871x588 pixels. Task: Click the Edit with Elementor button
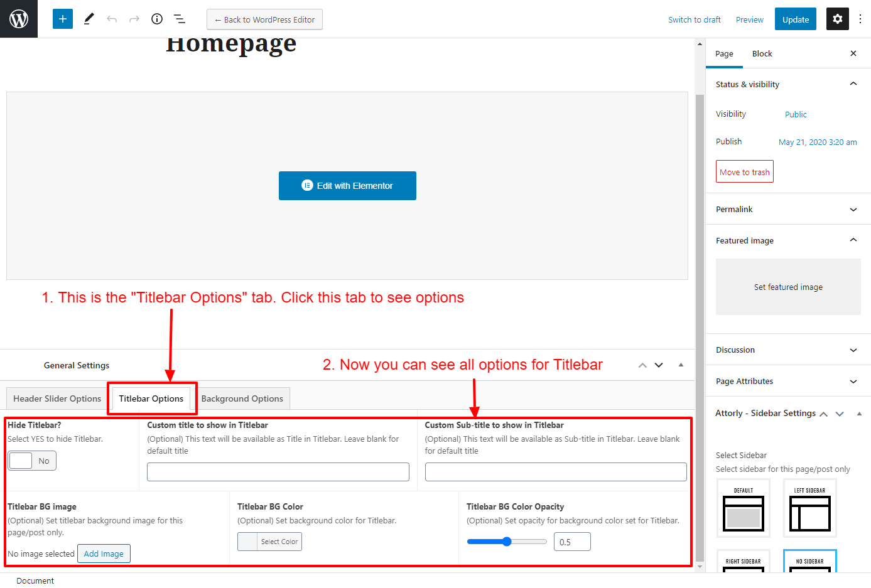tap(347, 186)
